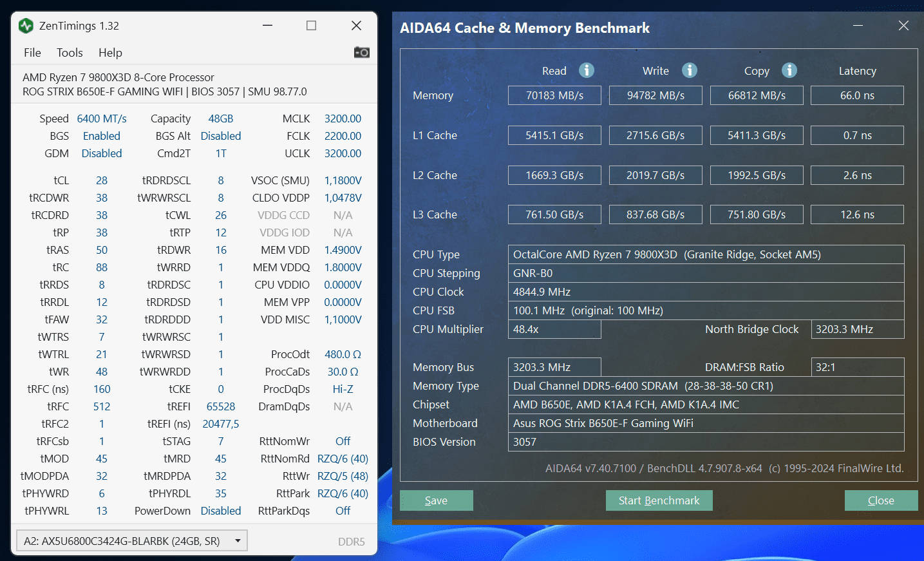This screenshot has width=924, height=561.
Task: Open the File menu in ZenTimings
Action: [32, 53]
